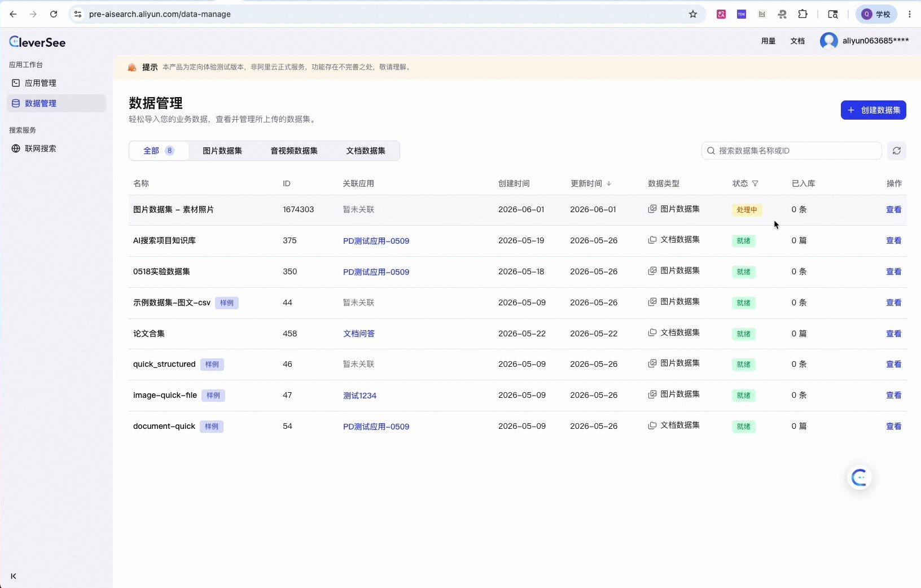Click dataset name AI搜索项目知识库
Viewport: 921px width, 588px height.
tap(164, 240)
